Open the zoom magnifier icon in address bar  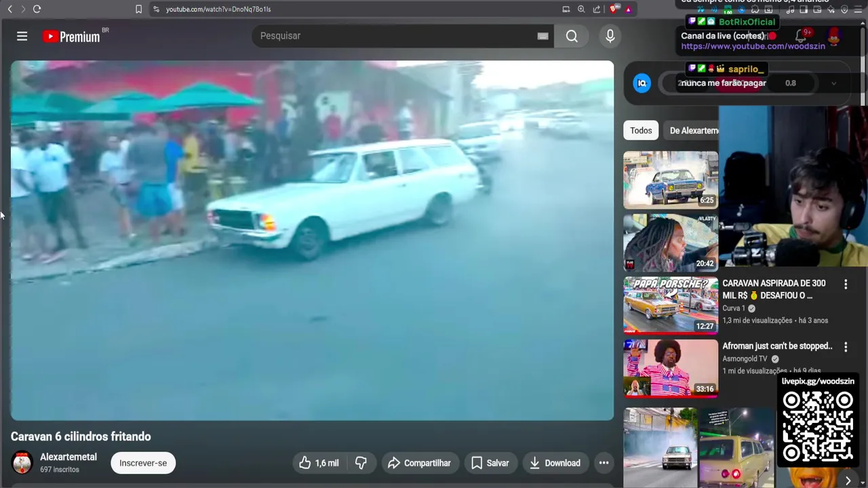pos(581,9)
